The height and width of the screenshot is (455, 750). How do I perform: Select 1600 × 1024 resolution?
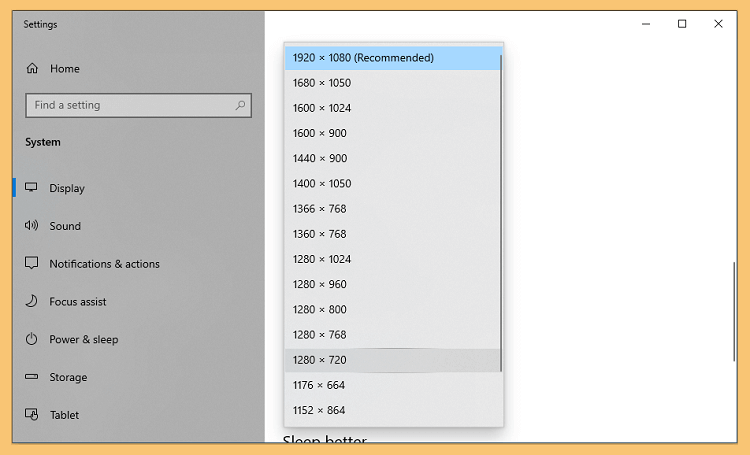393,108
